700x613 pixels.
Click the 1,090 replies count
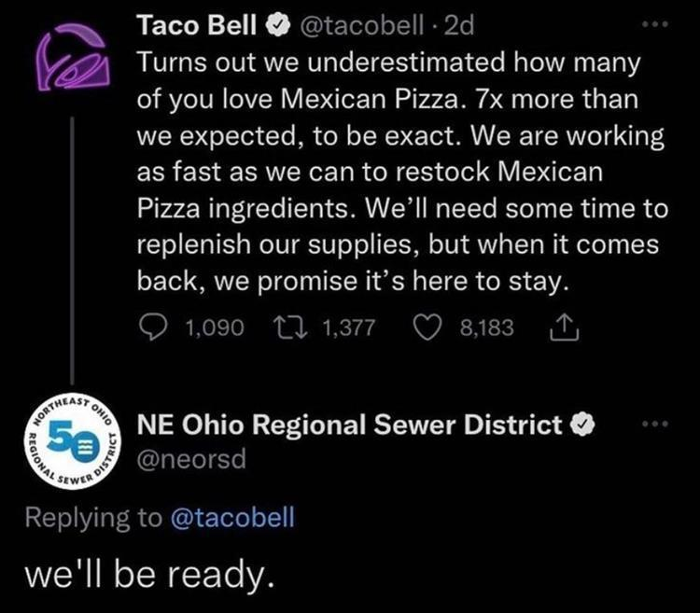pyautogui.click(x=214, y=327)
